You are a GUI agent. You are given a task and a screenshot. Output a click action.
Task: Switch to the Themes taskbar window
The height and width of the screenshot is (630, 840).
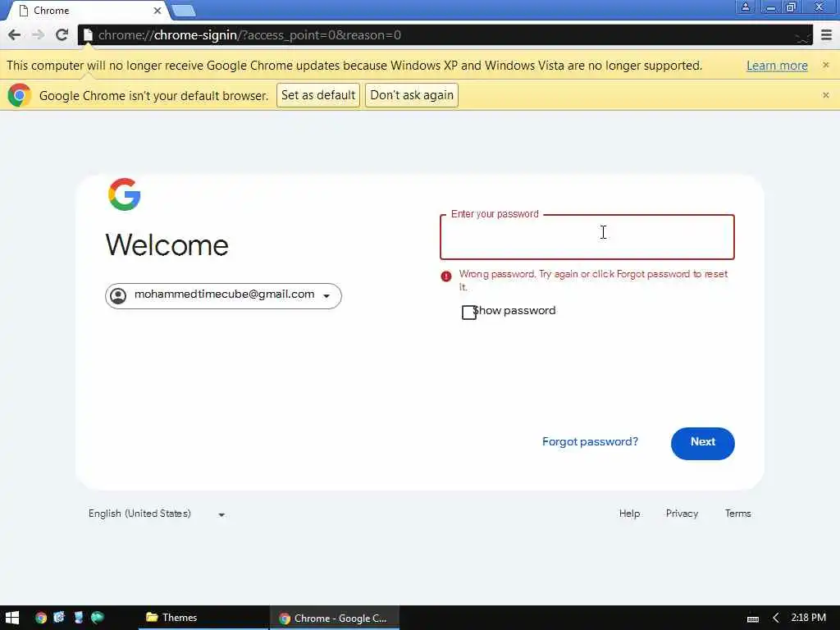coord(203,618)
